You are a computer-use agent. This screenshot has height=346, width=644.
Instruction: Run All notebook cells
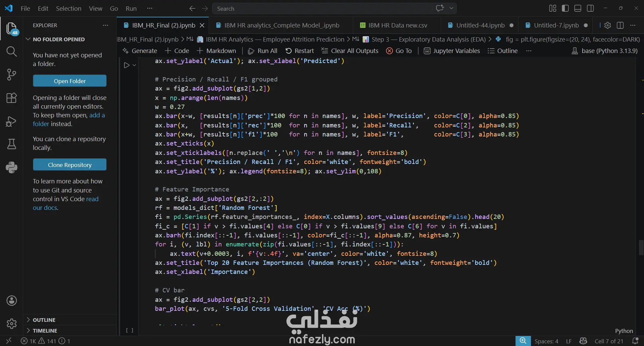263,51
